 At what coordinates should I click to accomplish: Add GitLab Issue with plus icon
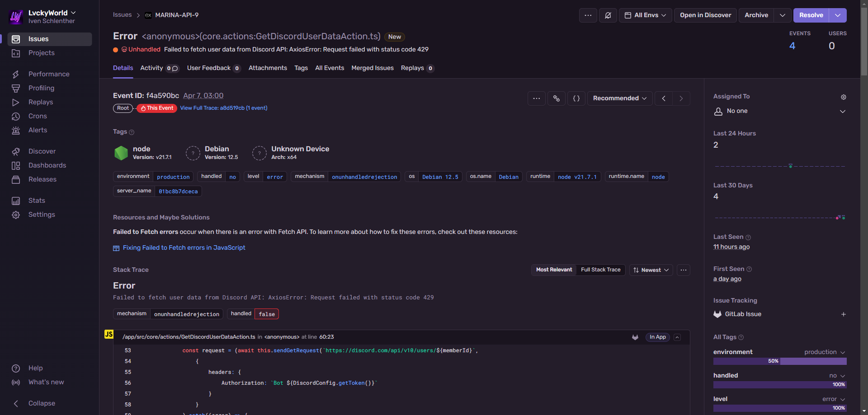click(843, 314)
